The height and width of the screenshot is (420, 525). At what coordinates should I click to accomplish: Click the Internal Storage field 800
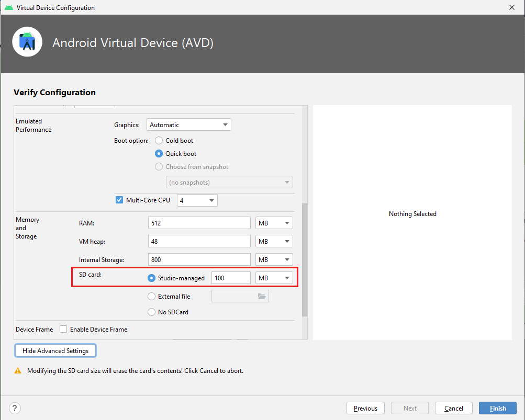coord(199,260)
